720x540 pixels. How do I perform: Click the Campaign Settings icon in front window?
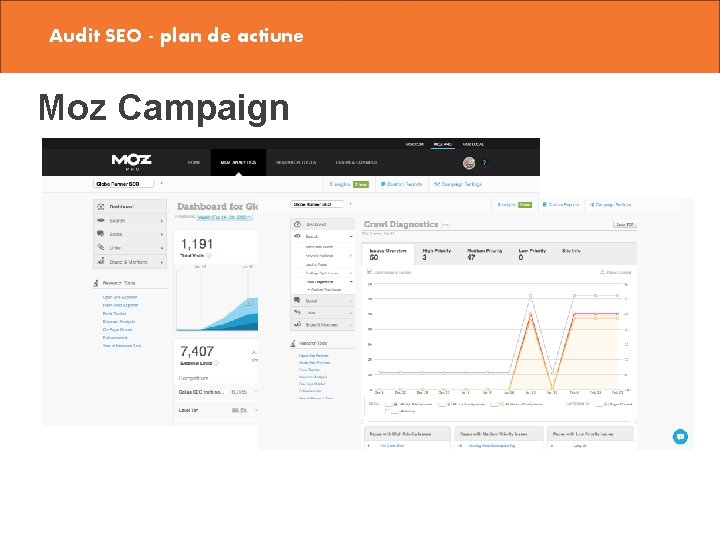[592, 204]
